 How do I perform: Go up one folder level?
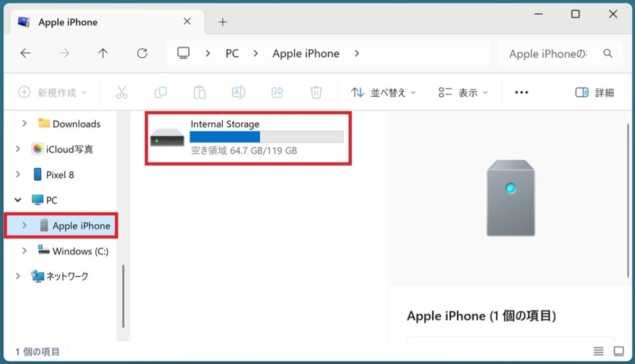click(x=103, y=53)
